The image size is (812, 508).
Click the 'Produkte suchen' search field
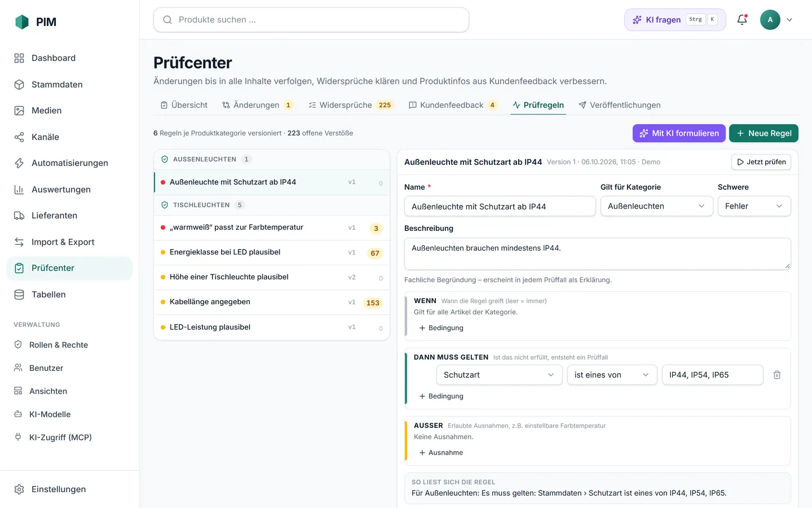tap(311, 20)
